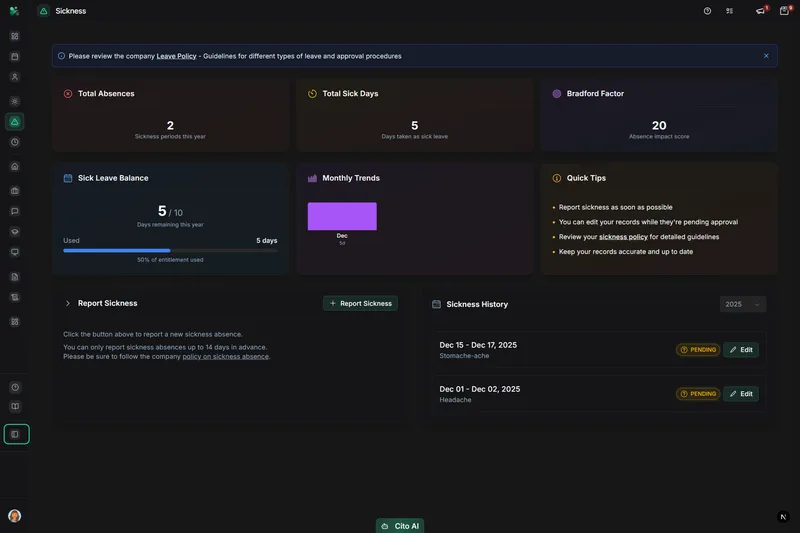Click the 'Dec 15 - Dec 17, 2025' entry text
800x533 pixels.
pos(478,345)
